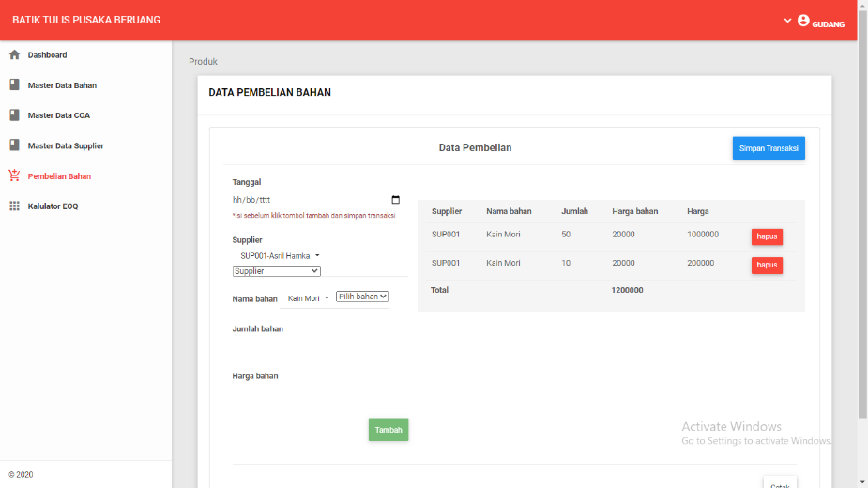The image size is (868, 488).
Task: Open the Supplier select box
Action: pos(276,271)
